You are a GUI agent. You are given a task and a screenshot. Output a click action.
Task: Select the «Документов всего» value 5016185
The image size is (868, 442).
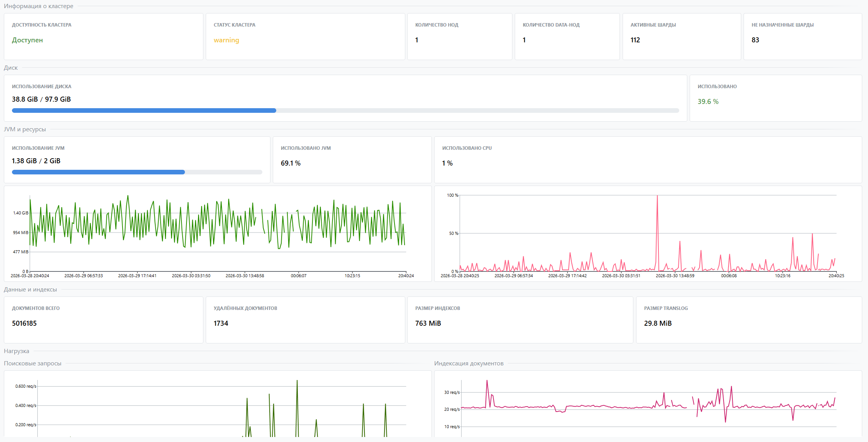pyautogui.click(x=24, y=323)
